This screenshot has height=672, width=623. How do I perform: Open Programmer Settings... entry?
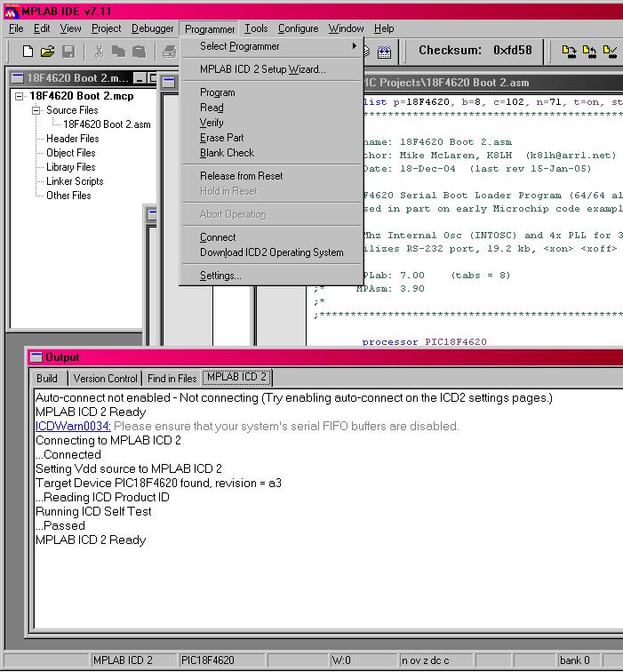tap(272, 276)
